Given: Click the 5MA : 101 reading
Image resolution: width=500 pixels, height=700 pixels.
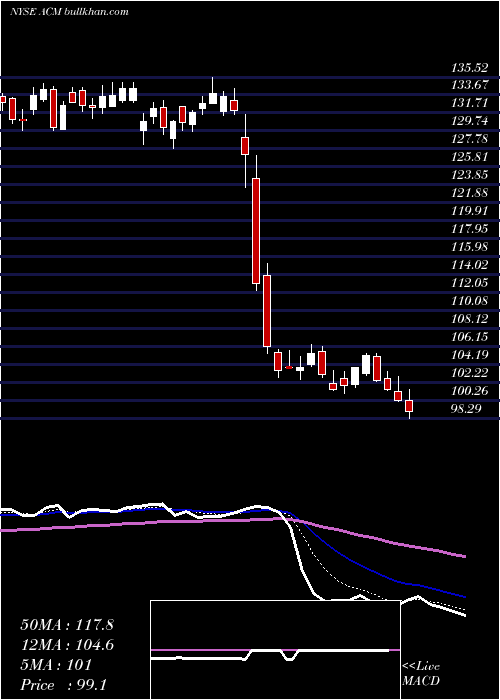Looking at the screenshot, I should point(56,665).
